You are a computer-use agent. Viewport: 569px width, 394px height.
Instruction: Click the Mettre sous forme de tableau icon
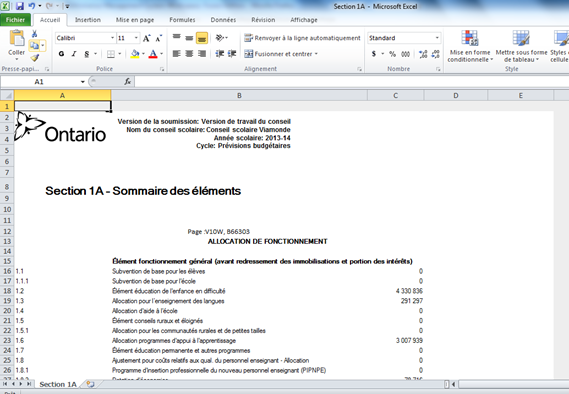[x=521, y=38]
